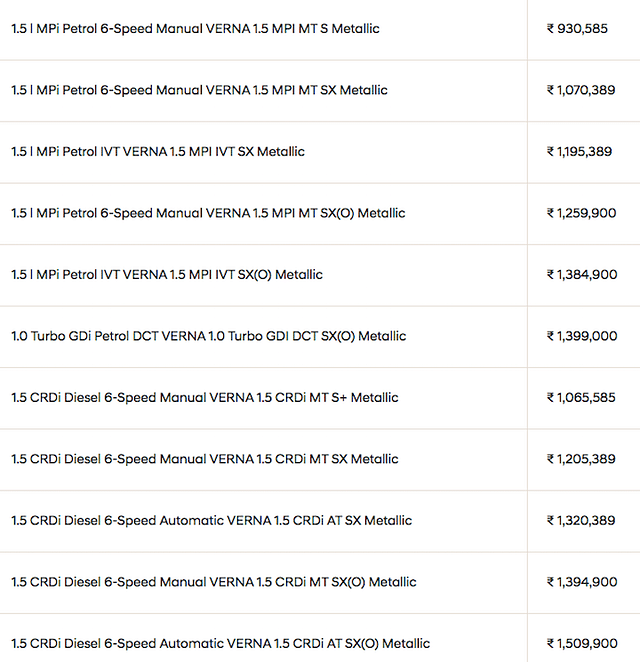Click the ₹ 1,320,389 price
640x662 pixels.
[581, 521]
